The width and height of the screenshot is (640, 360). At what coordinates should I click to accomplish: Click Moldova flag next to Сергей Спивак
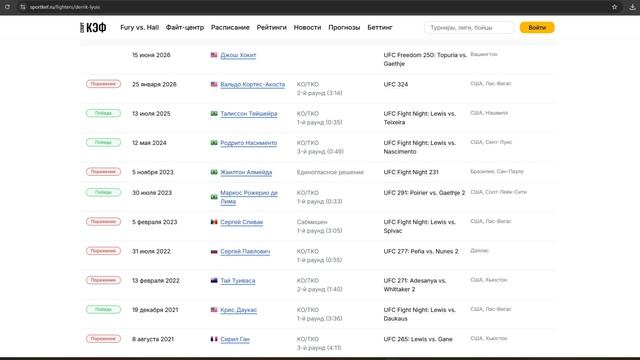(x=214, y=222)
